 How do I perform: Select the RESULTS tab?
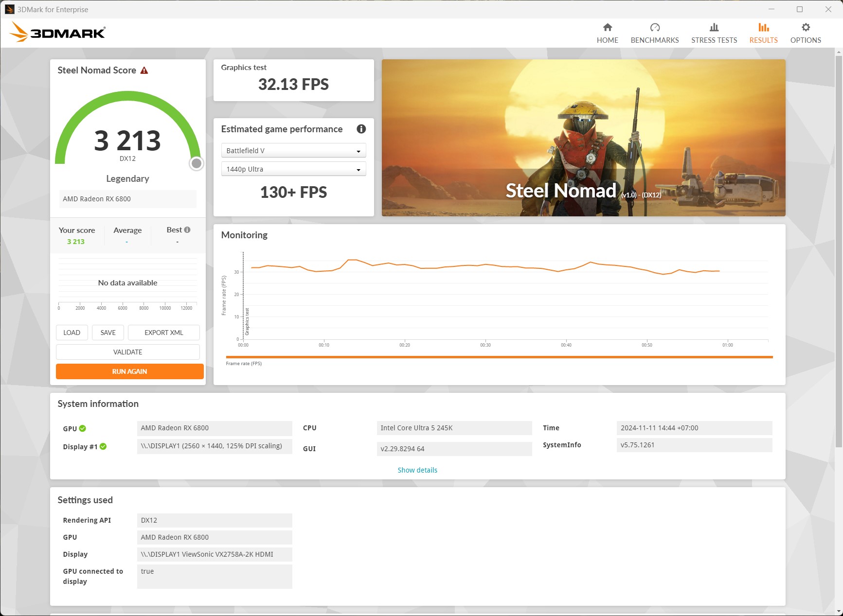click(763, 33)
